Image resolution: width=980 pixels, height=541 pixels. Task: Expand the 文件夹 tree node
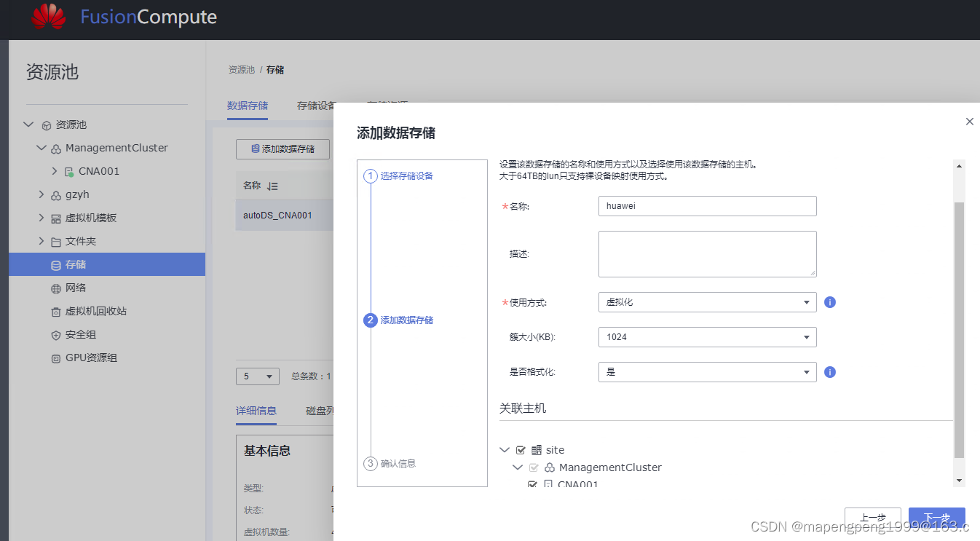click(x=42, y=241)
